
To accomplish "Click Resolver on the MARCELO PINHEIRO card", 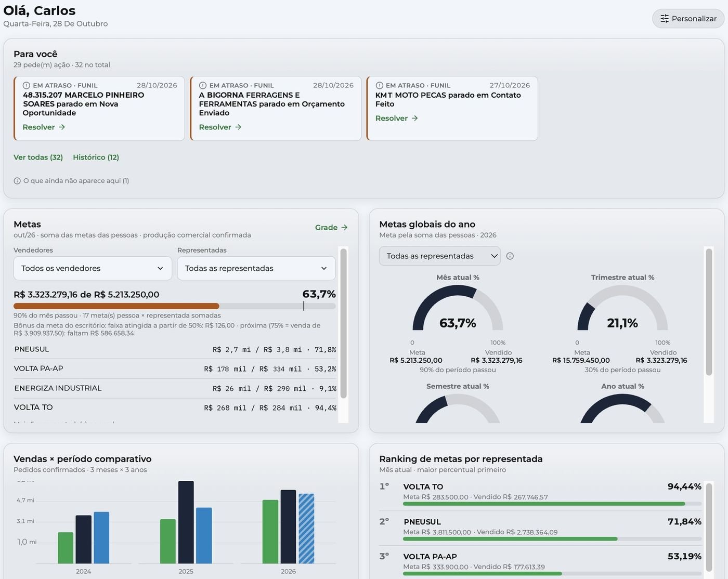I will 44,127.
